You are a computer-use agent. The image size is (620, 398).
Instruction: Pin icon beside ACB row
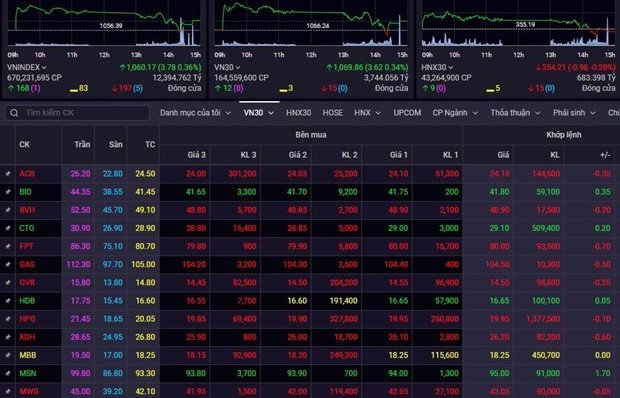click(x=8, y=174)
